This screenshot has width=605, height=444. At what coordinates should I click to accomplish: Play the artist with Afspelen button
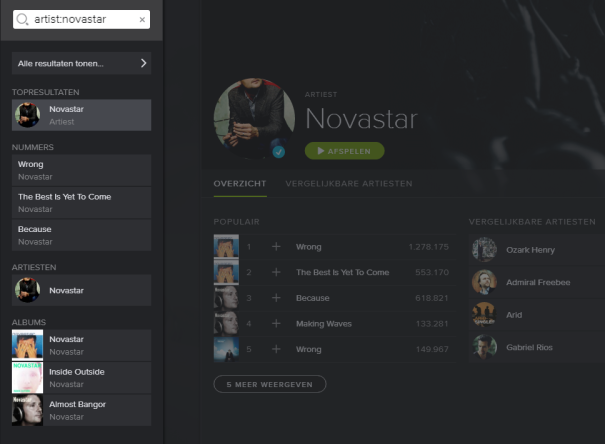pos(345,151)
